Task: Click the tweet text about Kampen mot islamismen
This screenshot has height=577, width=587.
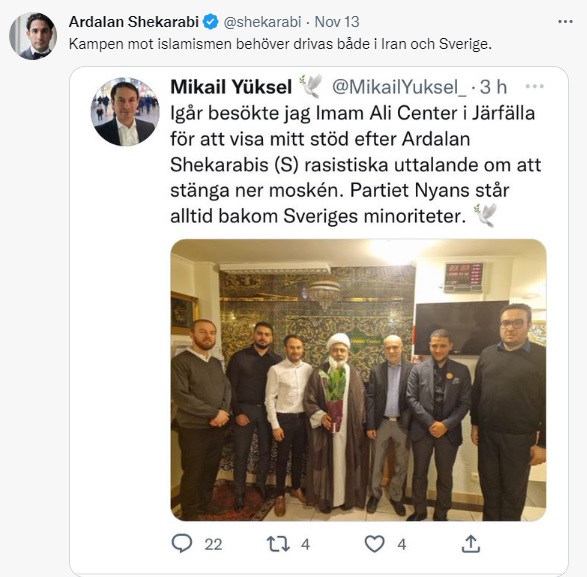Action: click(280, 44)
